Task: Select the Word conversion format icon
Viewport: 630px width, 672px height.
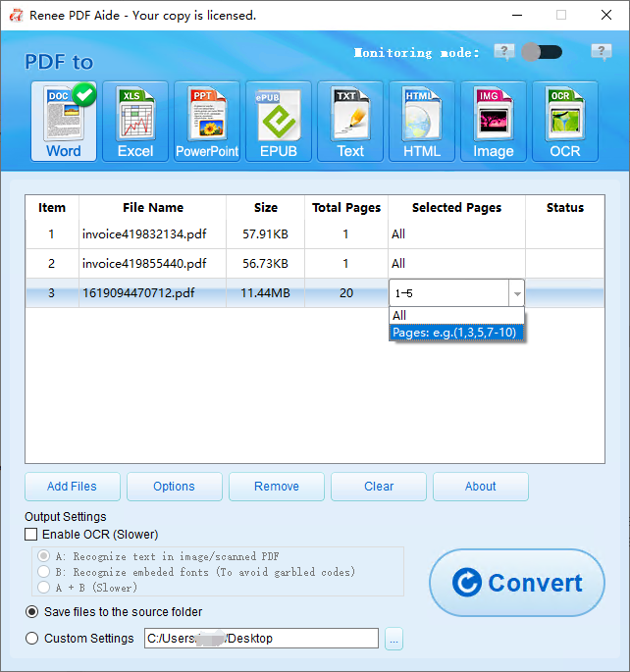Action: (64, 121)
